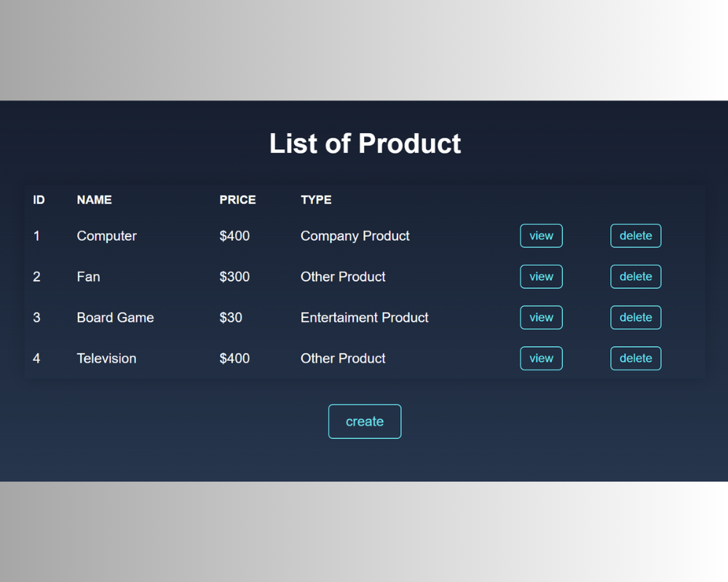728x582 pixels.
Task: Remove the Board Game entry
Action: (636, 317)
